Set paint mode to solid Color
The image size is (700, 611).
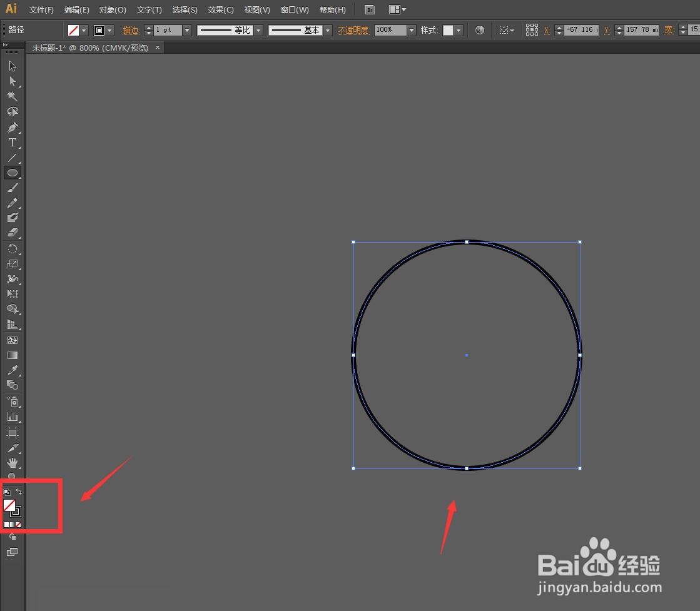pos(6,525)
